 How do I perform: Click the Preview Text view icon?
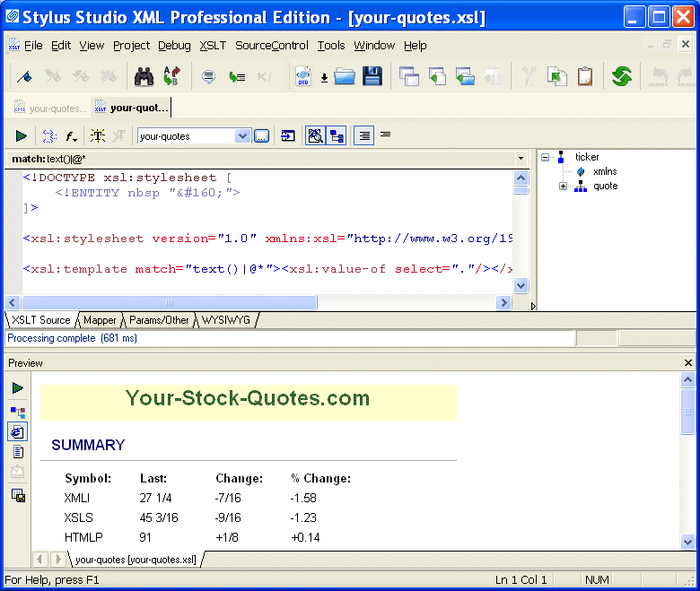18,452
